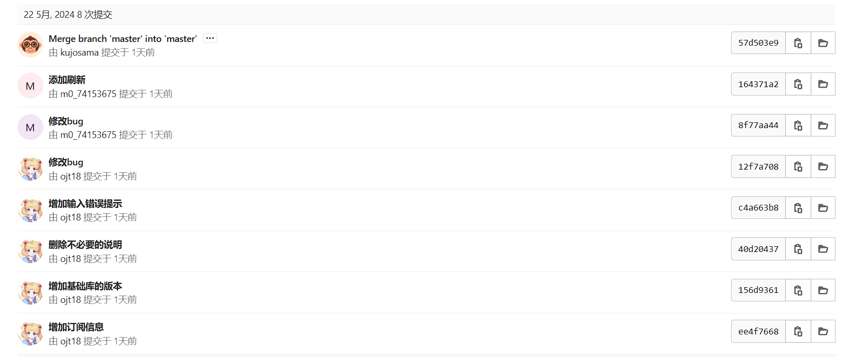Copy commit SHA 57d503e9 to clipboard

798,43
